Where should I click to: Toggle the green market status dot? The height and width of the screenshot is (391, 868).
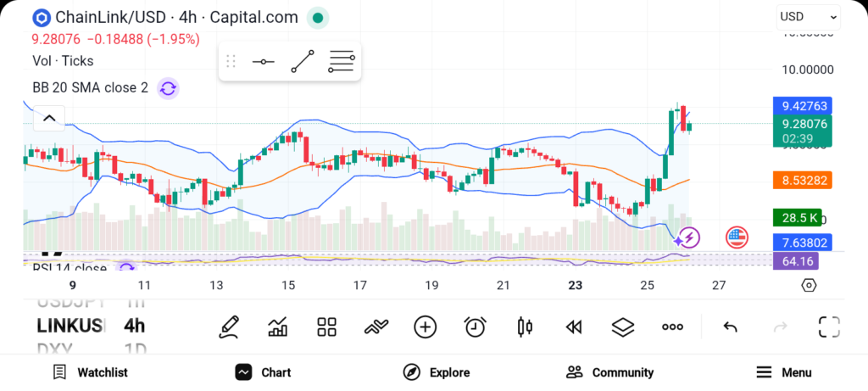click(x=317, y=17)
